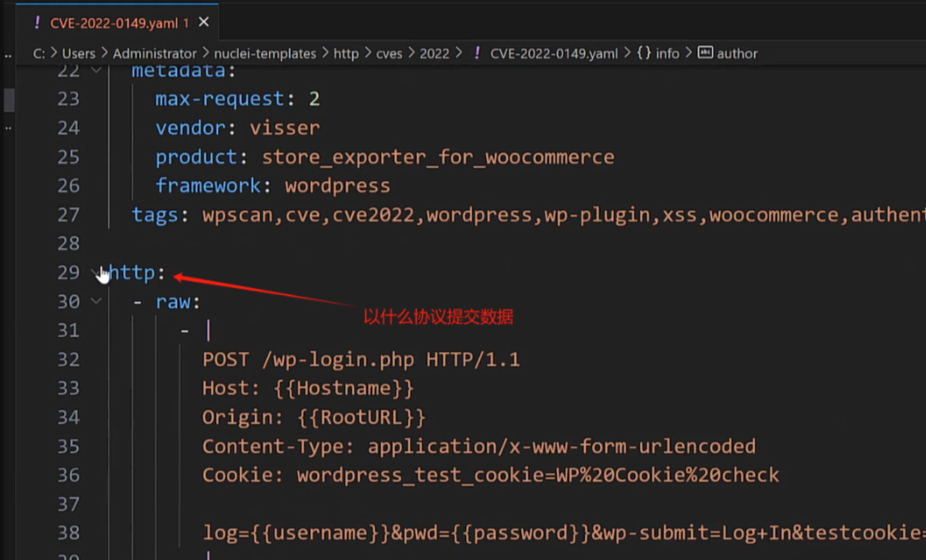Click the scrollbar thumb on the left edge
The width and height of the screenshot is (926, 560).
pos(9,100)
